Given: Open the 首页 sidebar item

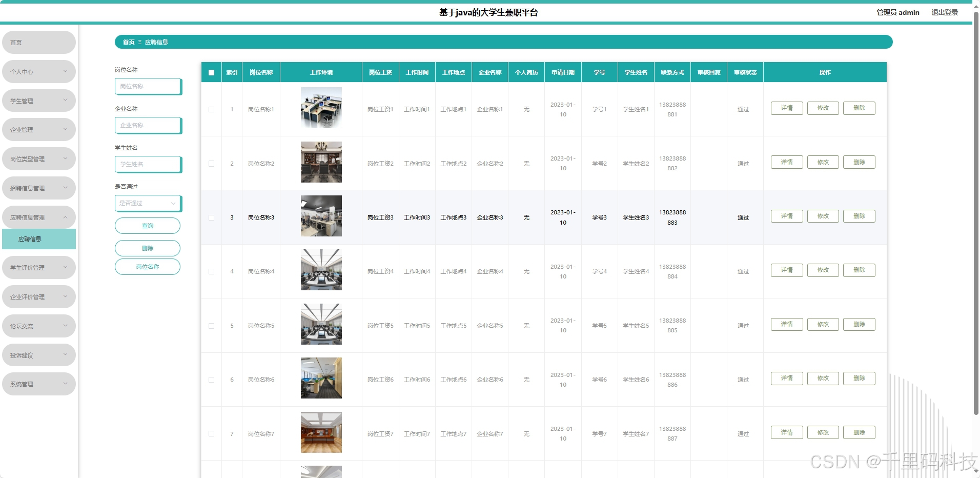Looking at the screenshot, I should (x=39, y=43).
